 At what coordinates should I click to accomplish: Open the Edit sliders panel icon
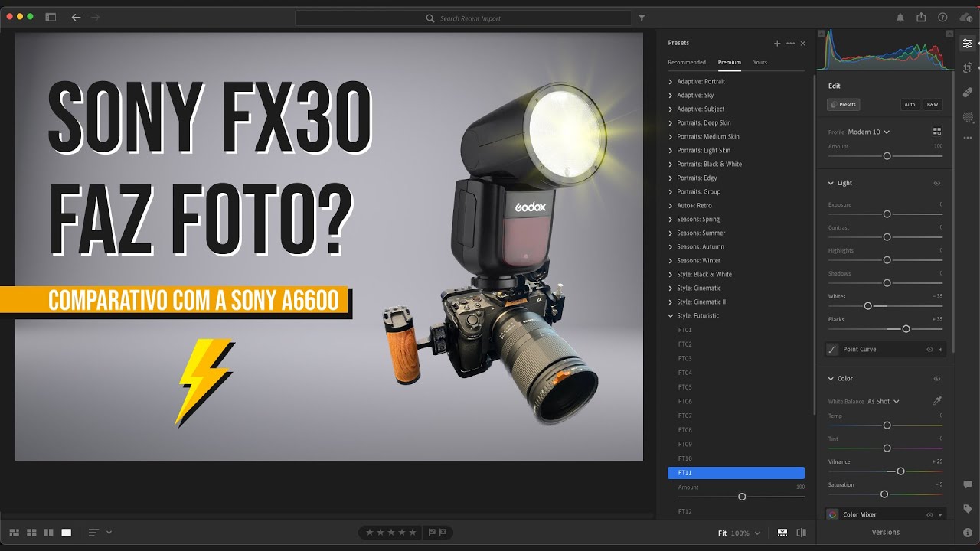pyautogui.click(x=968, y=44)
